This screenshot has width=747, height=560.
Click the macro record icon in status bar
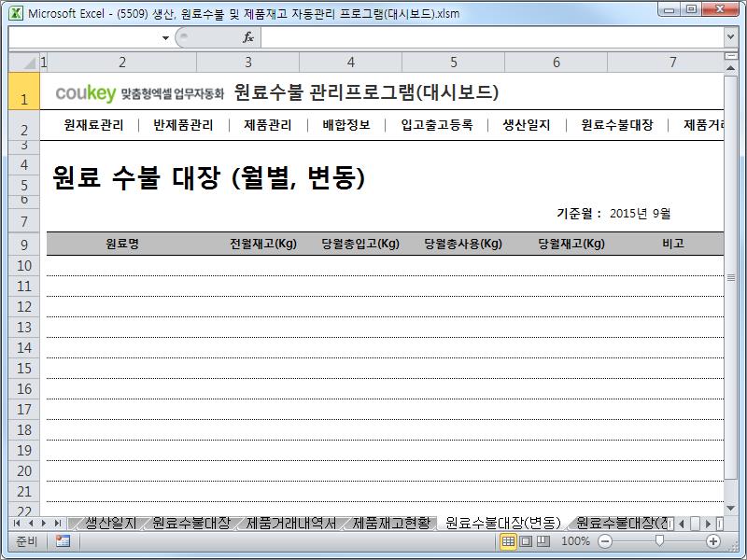click(63, 541)
